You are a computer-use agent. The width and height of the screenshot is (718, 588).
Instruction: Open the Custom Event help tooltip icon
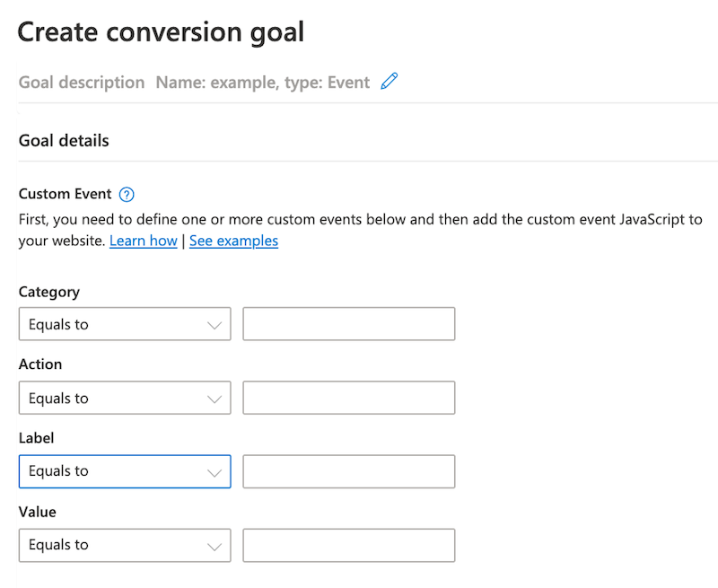coord(126,194)
